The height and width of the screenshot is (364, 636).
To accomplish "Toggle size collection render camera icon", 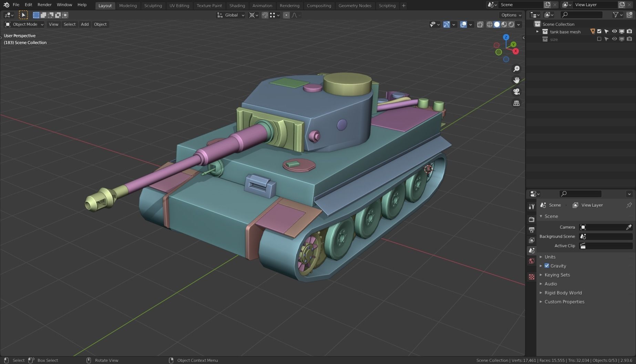I will point(629,39).
